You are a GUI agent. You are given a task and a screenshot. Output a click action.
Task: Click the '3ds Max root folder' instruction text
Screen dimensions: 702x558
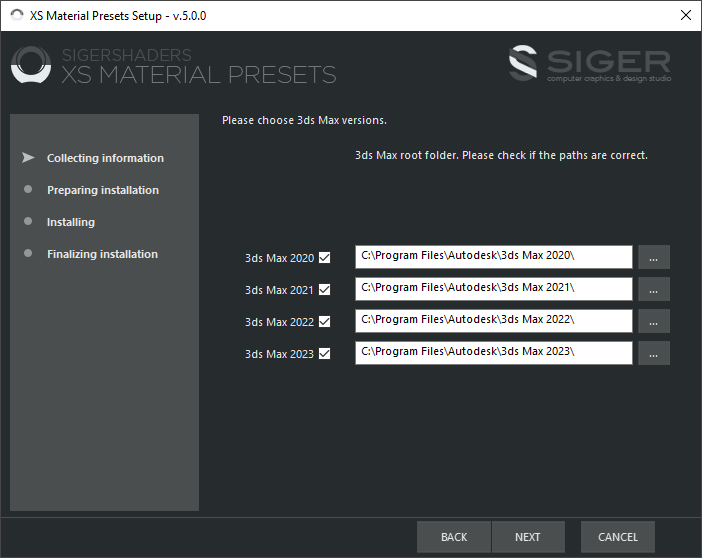coord(501,155)
